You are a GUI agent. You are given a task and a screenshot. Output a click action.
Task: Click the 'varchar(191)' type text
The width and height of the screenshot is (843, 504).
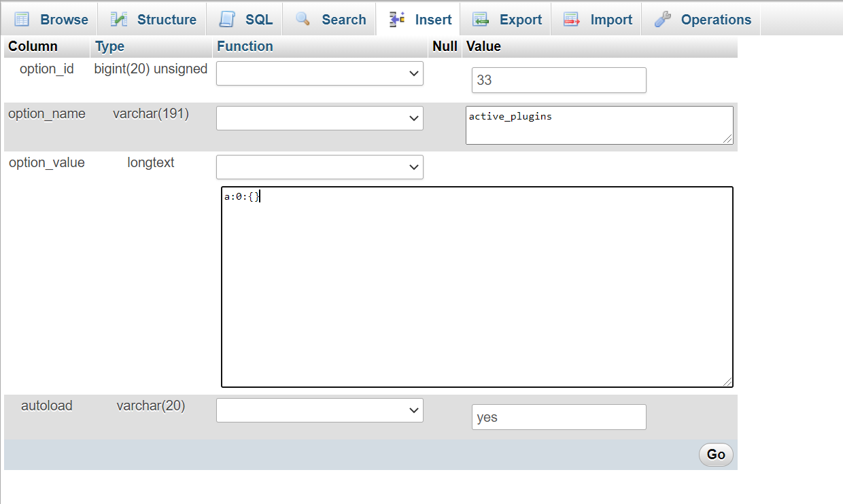pyautogui.click(x=151, y=113)
